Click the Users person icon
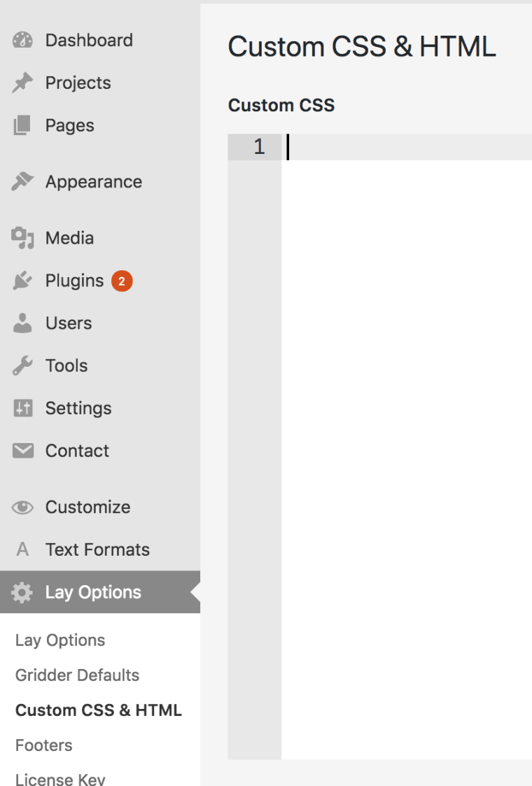Screen dimensions: 532x786 click(x=22, y=323)
